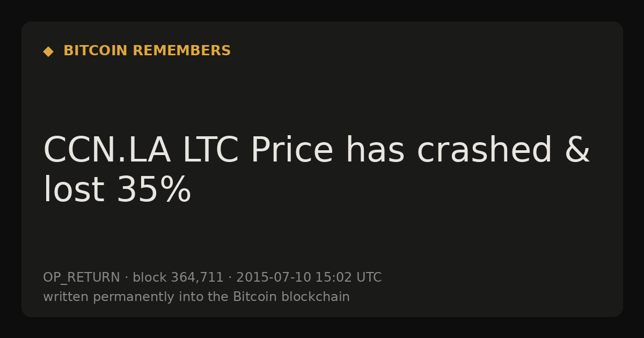
Task: Open block 364,711 reference
Action: 178,278
